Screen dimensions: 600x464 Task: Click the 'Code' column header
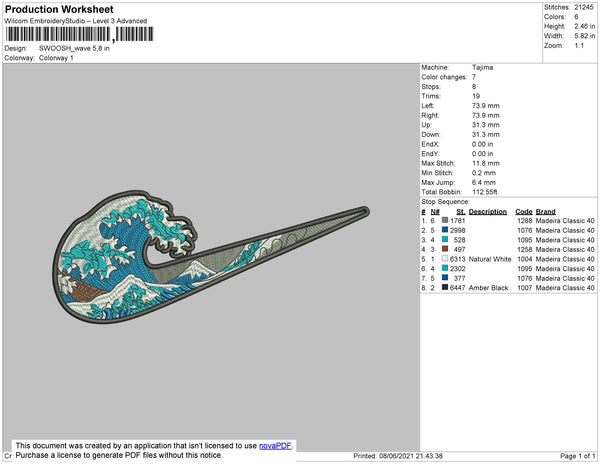[524, 212]
